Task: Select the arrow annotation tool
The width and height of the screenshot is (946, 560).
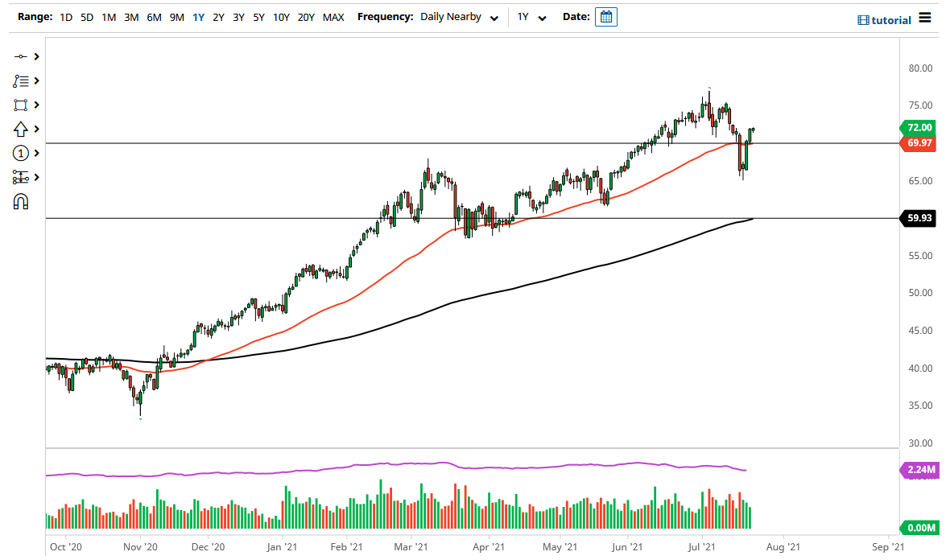Action: pos(20,129)
